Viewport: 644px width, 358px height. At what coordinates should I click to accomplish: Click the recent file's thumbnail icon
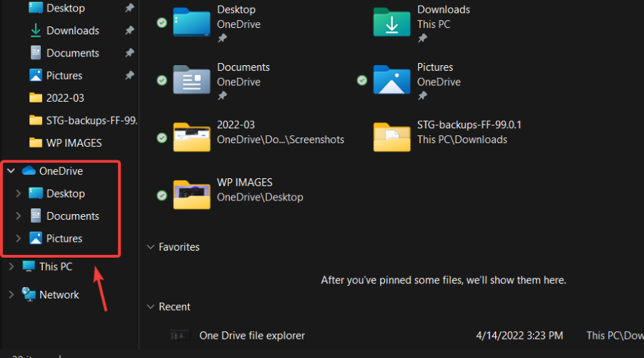click(180, 335)
